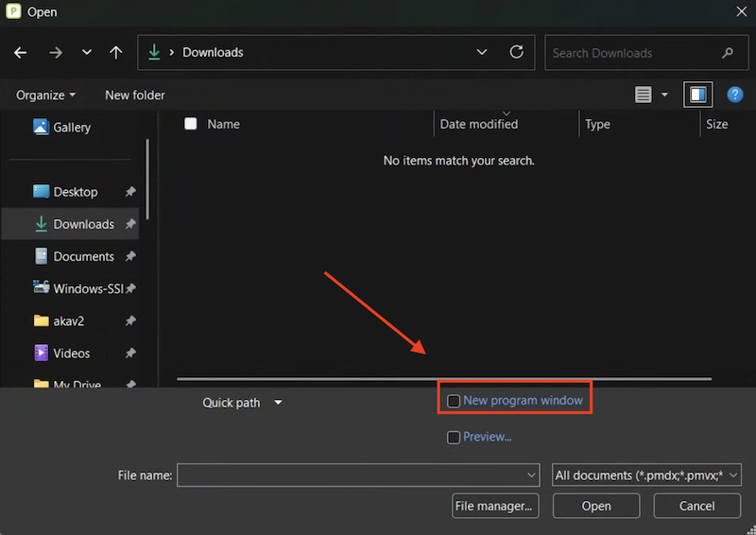Enable the New program window checkbox
The image size is (756, 535).
454,401
